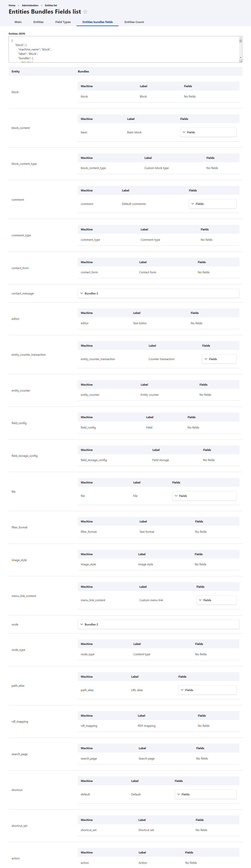Expand Fields for the file bundle

(x=204, y=496)
